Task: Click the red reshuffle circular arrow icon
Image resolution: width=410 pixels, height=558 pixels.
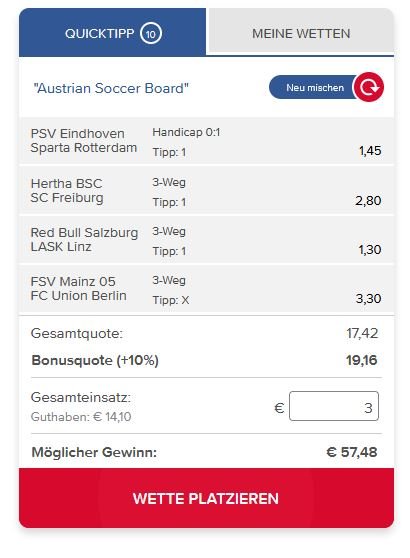Action: 368,87
